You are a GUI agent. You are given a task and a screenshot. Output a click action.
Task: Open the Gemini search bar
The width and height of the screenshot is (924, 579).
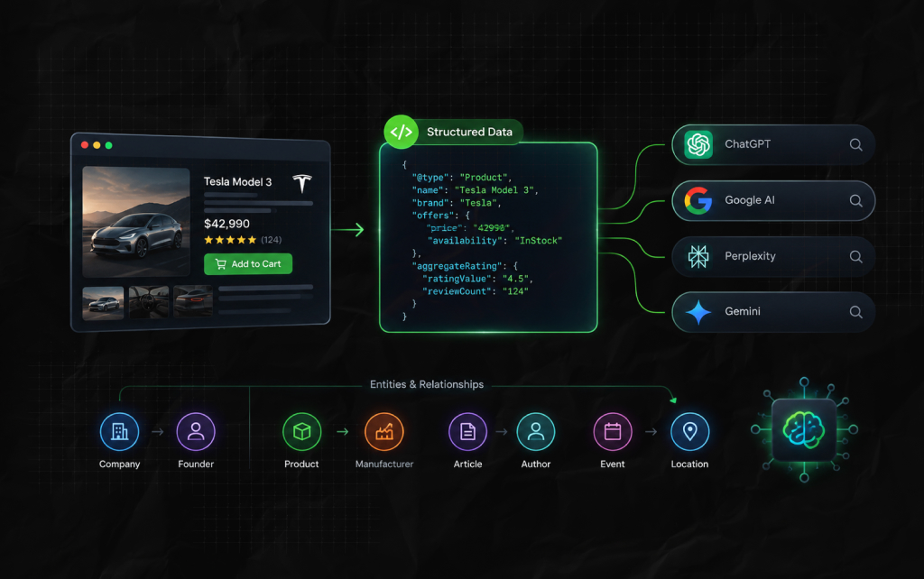(773, 311)
